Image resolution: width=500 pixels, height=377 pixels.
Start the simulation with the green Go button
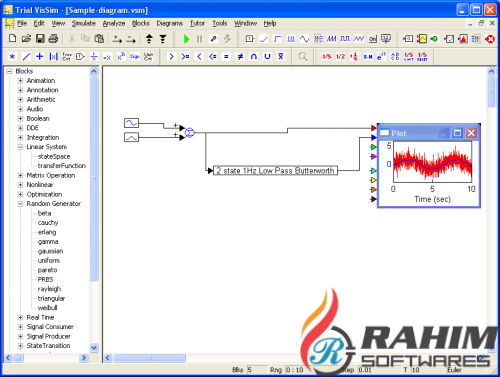tap(186, 39)
